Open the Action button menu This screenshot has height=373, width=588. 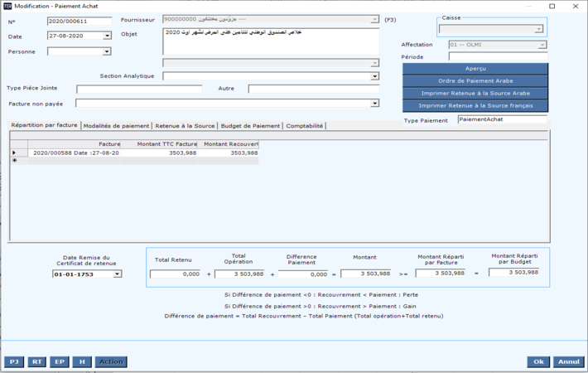[111, 361]
